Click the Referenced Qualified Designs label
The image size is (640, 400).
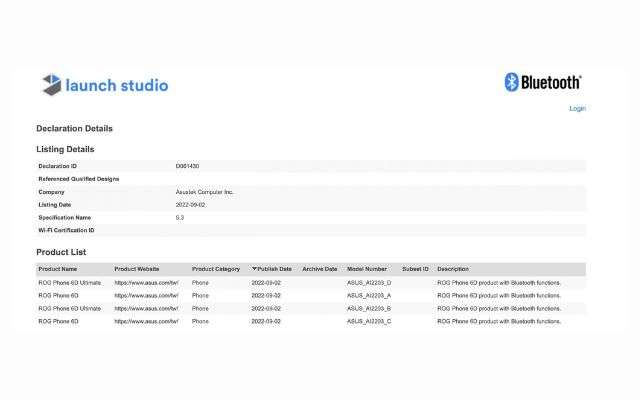(79, 179)
